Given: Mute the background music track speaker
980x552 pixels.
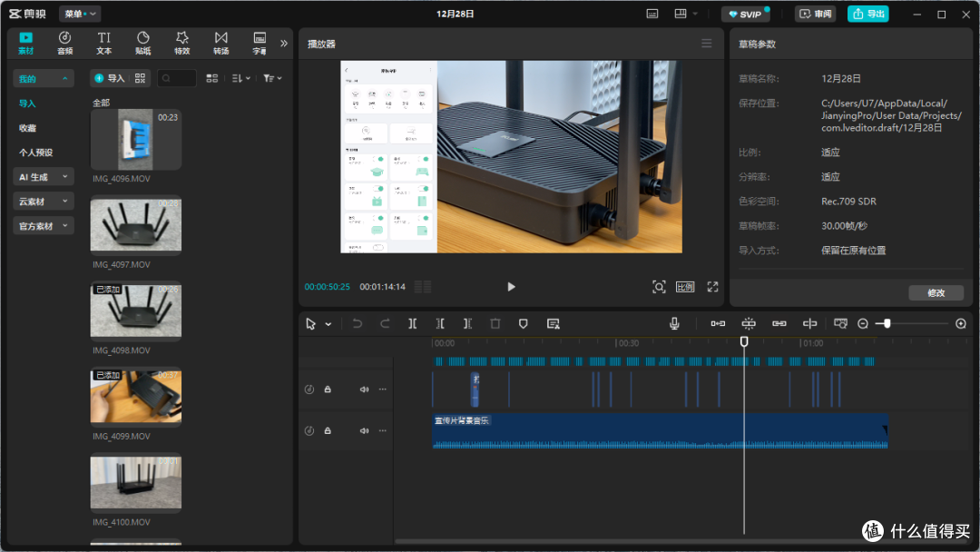Looking at the screenshot, I should 365,430.
